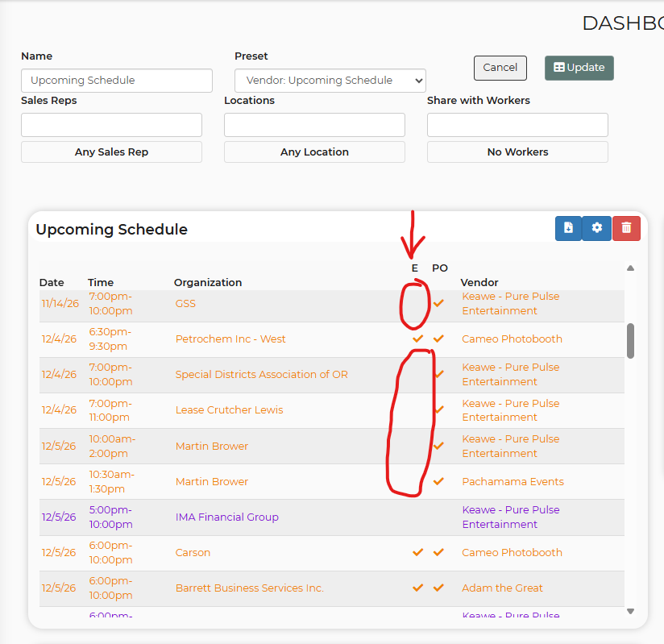This screenshot has width=664, height=644.
Task: Choose the No Workers button
Action: pyautogui.click(x=517, y=152)
